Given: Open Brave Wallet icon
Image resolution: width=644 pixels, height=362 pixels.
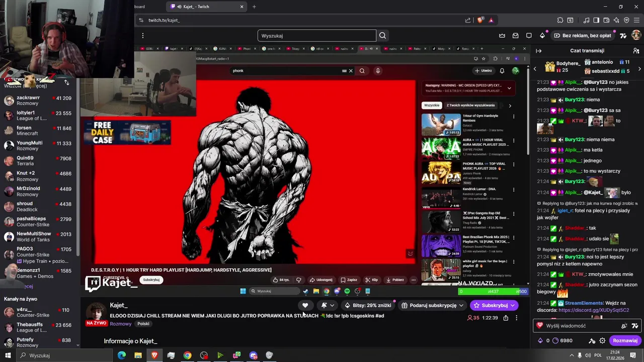Looking at the screenshot, I should click(606, 20).
